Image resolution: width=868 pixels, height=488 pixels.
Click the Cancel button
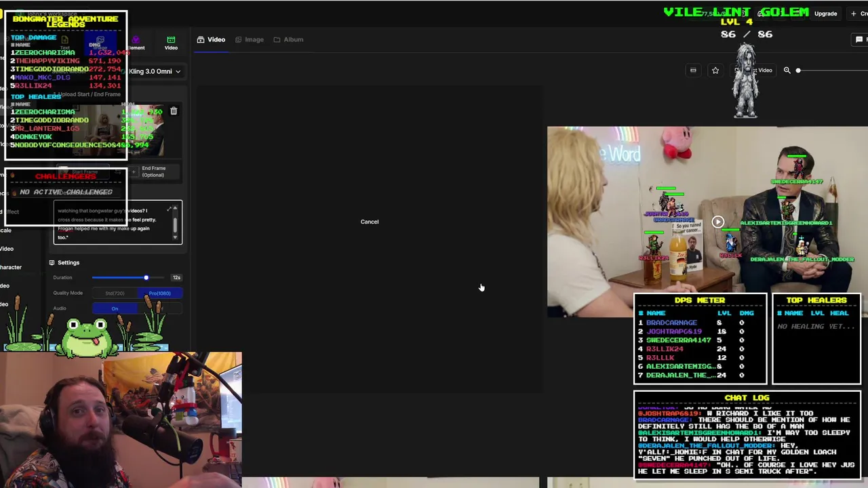point(370,222)
